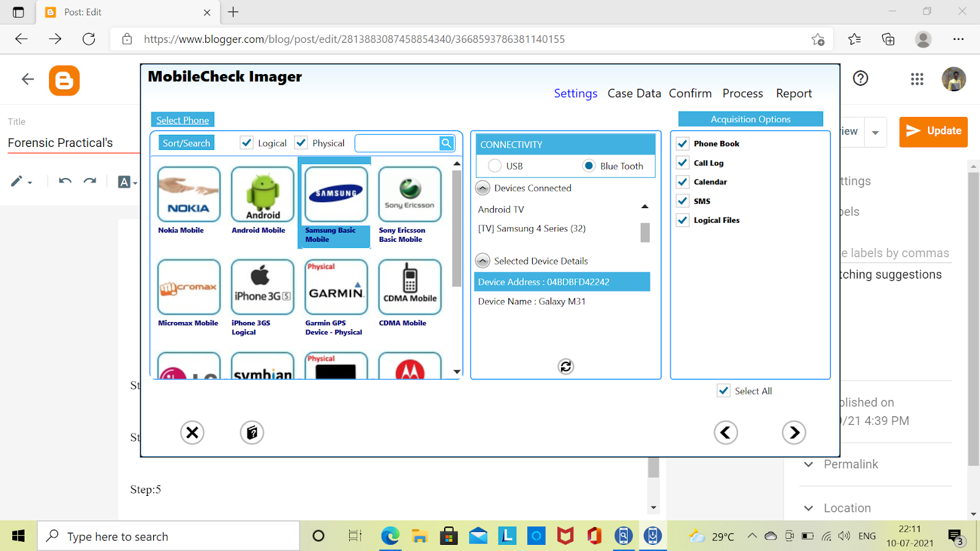Click the phone search text field

(398, 143)
